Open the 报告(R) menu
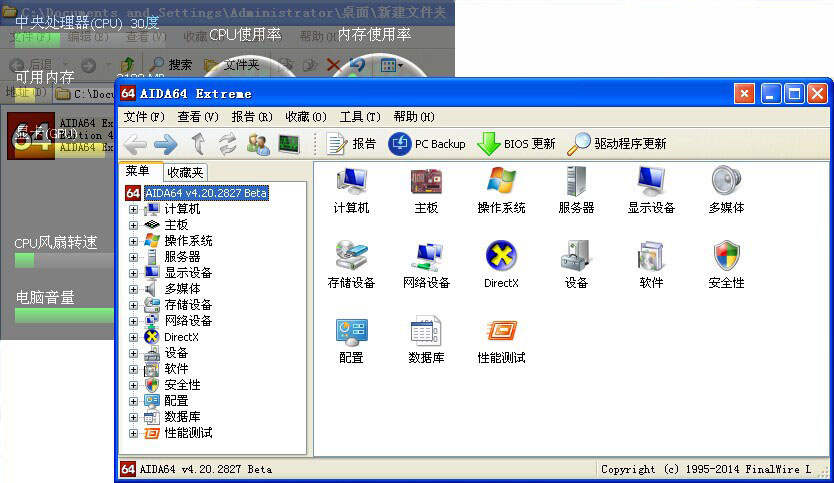The width and height of the screenshot is (834, 483). (x=252, y=116)
